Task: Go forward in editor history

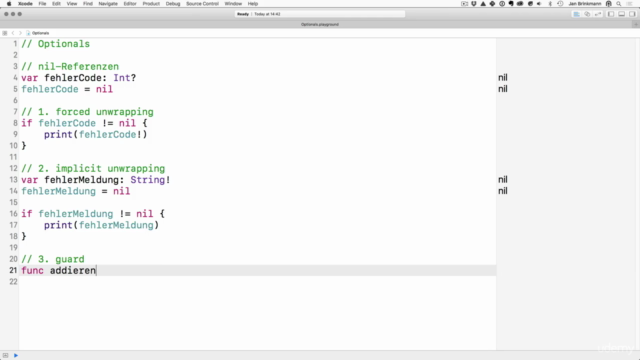Action: [x=20, y=33]
